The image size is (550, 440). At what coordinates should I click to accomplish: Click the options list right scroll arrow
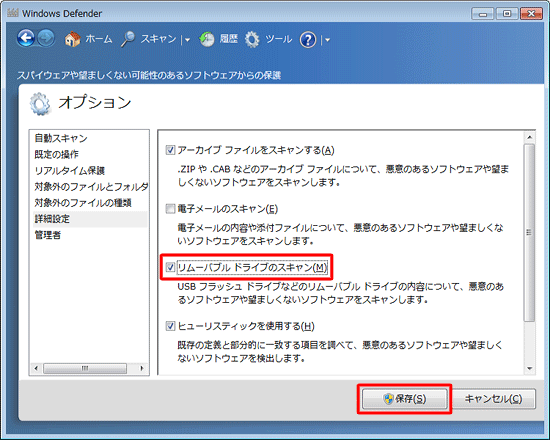142,368
